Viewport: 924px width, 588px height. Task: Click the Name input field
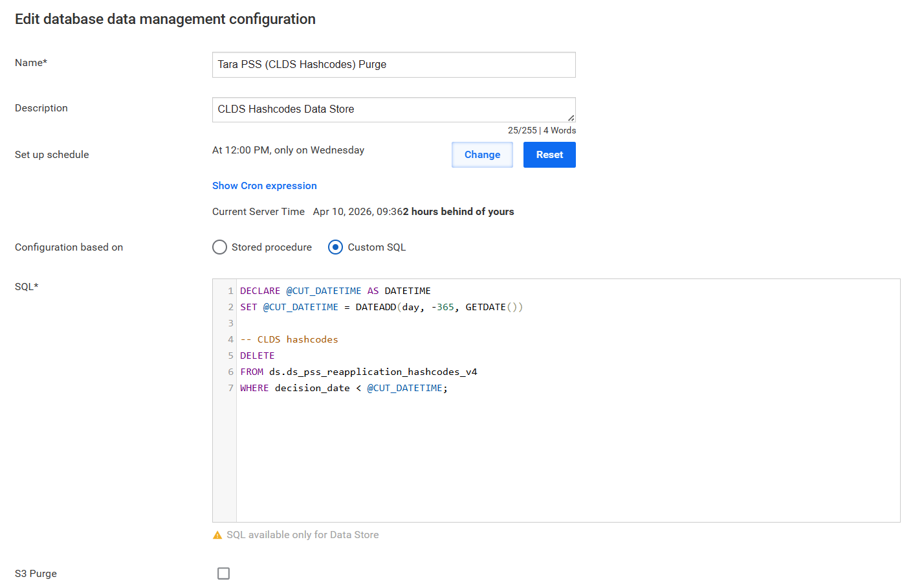pyautogui.click(x=393, y=65)
